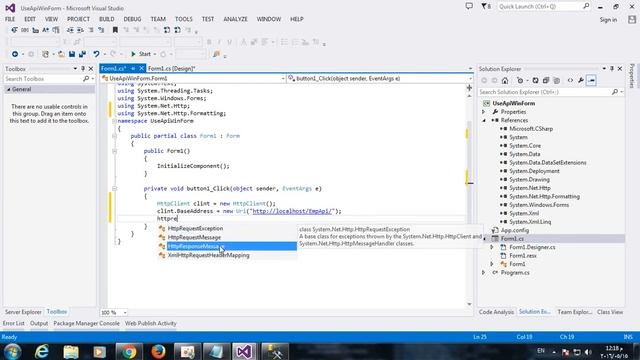640x360 pixels.
Task: Open the DEBUG menu
Action: [x=132, y=19]
